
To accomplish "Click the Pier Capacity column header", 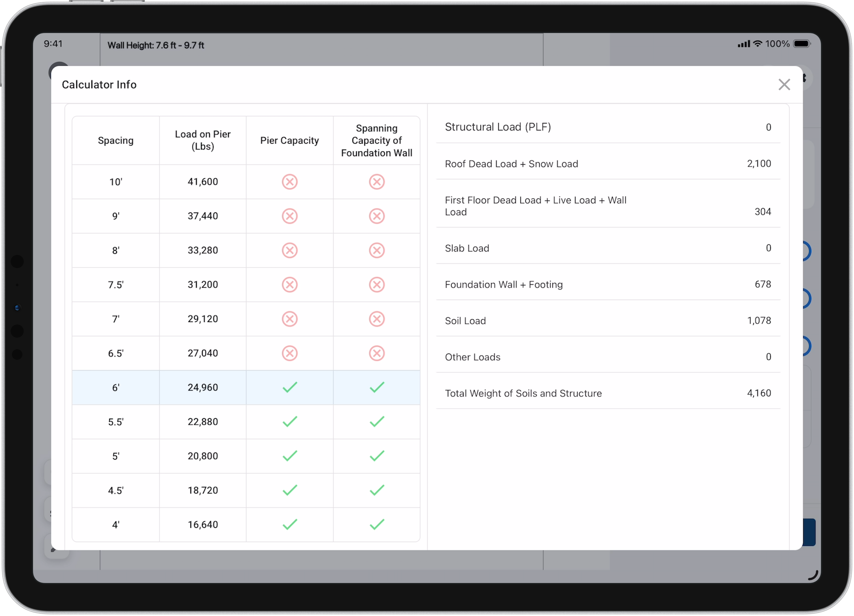I will click(290, 140).
